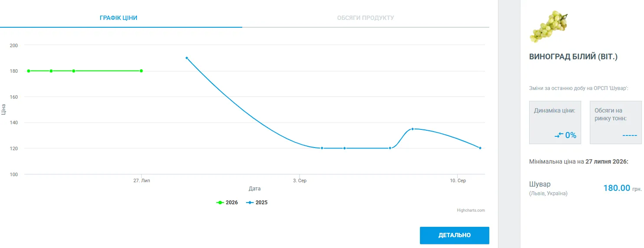Toggle the 2026 series in the legend
Image resolution: width=644 pixels, height=248 pixels.
coord(227,203)
